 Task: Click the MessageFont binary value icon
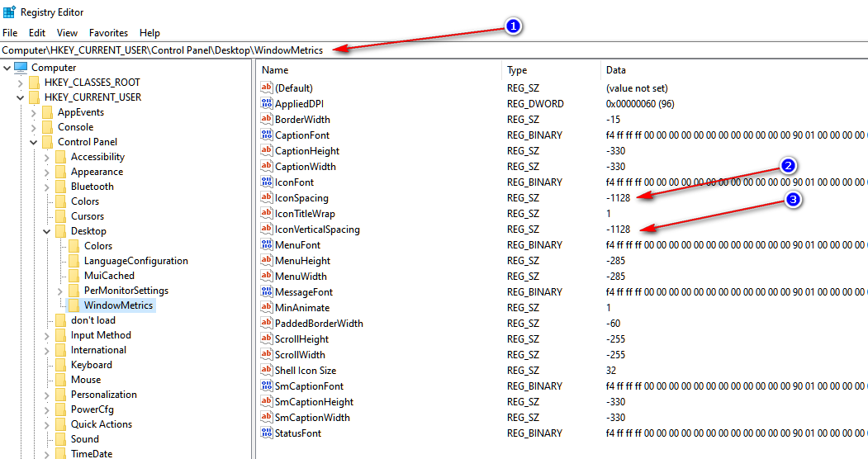[267, 291]
